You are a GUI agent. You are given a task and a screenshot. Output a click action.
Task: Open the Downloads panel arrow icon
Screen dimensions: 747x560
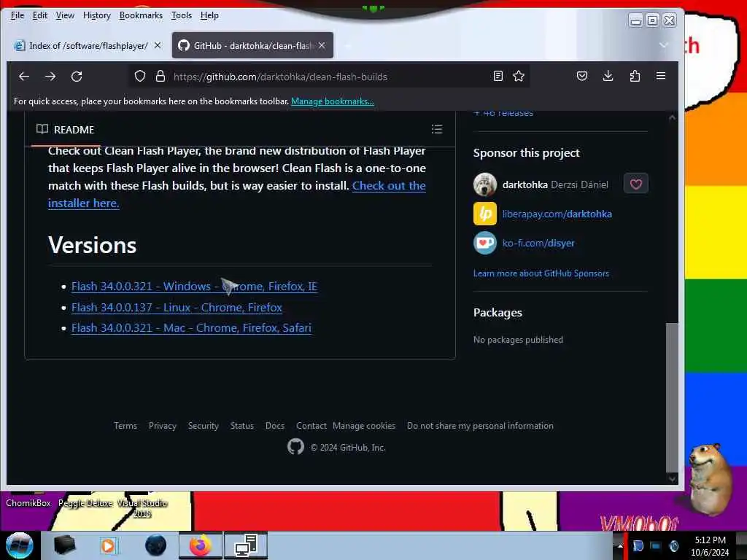point(608,76)
